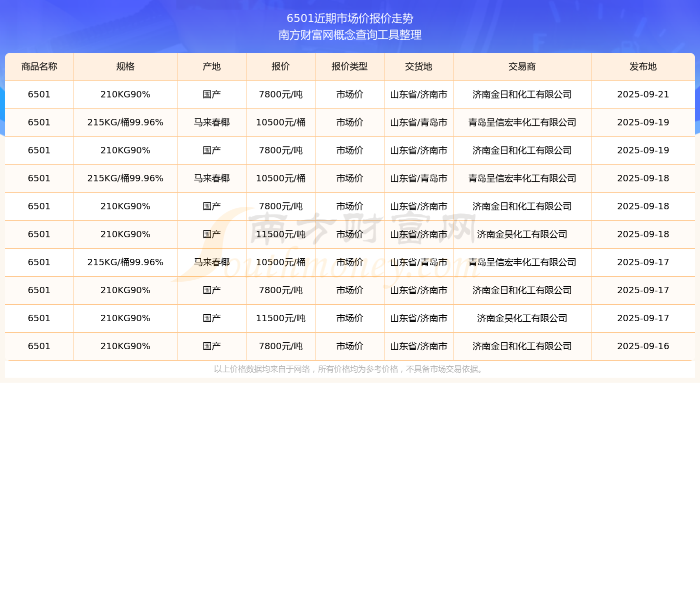Viewport: 700px width, 602px height.
Task: Click the 报价类型 column header
Action: coord(349,66)
